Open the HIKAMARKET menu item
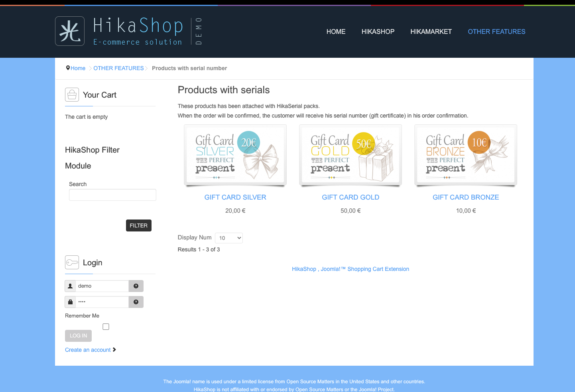 (431, 31)
